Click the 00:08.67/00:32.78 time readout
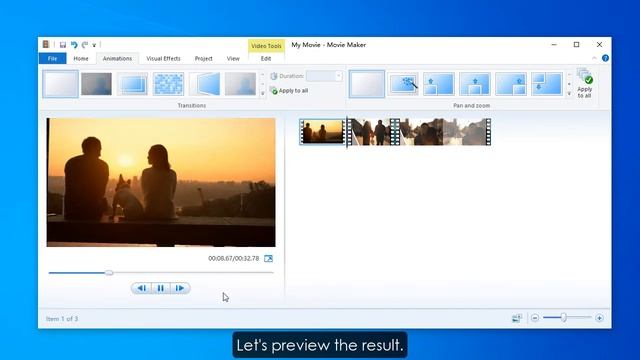This screenshot has width=640, height=360. (x=233, y=258)
